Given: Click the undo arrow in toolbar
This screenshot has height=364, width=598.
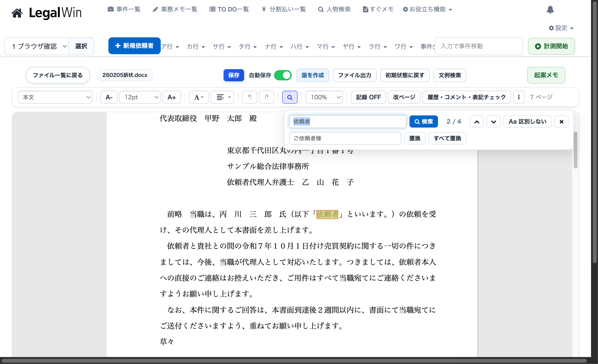Looking at the screenshot, I should click(249, 97).
